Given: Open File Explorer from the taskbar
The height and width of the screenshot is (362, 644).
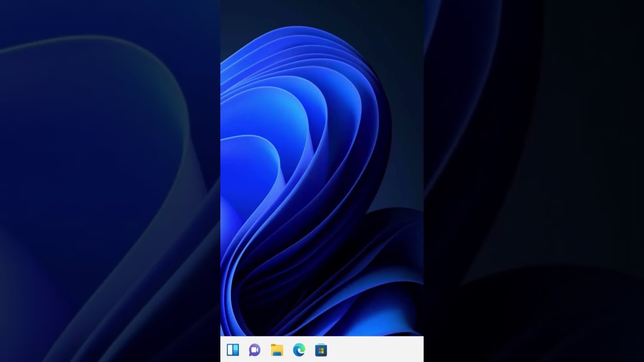Looking at the screenshot, I should (277, 350).
